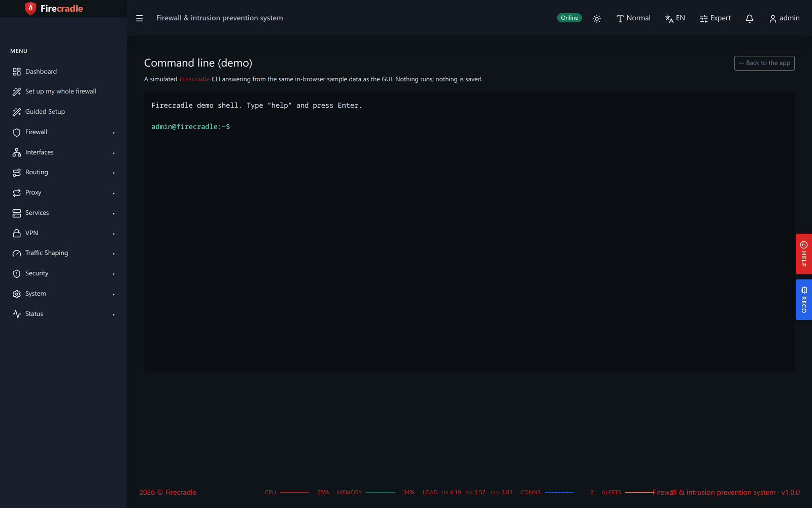
Task: Open the blue RECO side tab
Action: pyautogui.click(x=804, y=300)
